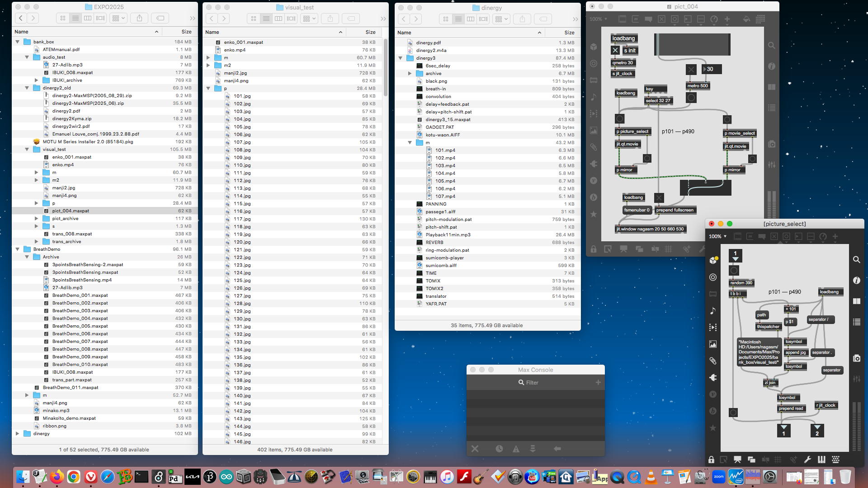Toggle the X above metro 500
868x488 pixels.
click(691, 70)
